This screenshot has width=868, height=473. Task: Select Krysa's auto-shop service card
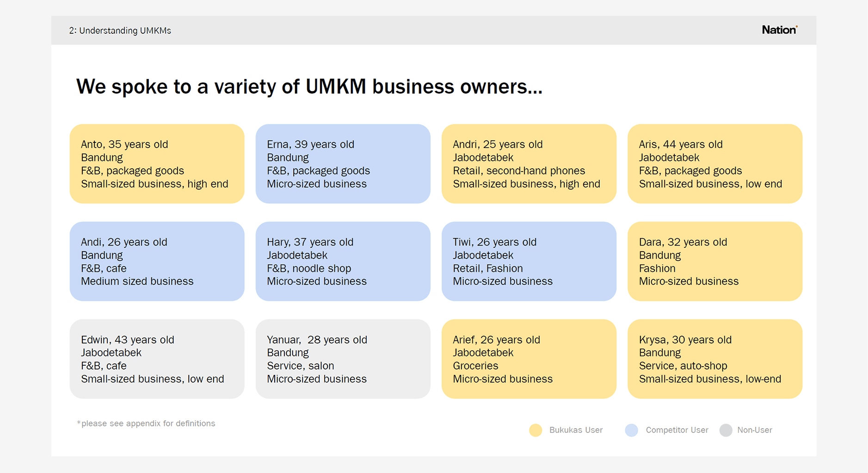pyautogui.click(x=715, y=359)
